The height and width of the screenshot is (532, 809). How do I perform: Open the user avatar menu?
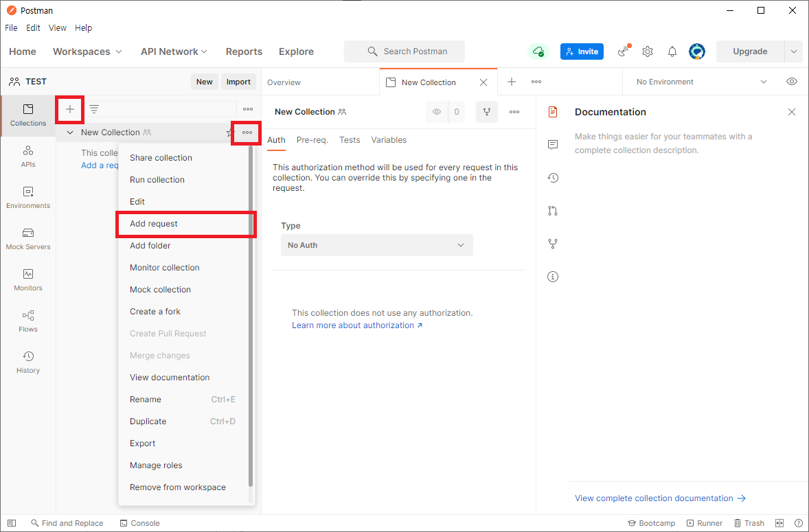(x=697, y=51)
